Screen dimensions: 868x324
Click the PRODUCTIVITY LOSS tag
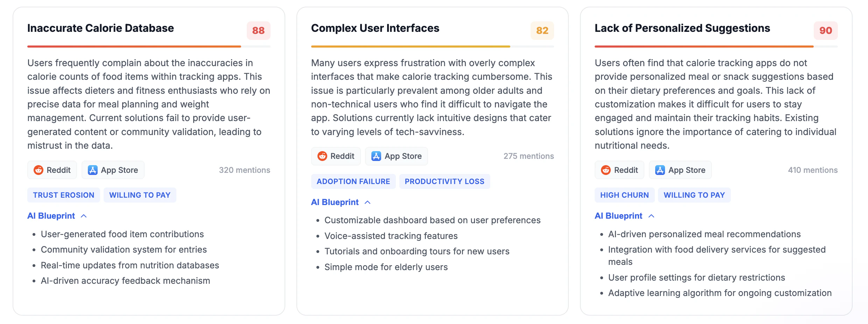point(444,181)
